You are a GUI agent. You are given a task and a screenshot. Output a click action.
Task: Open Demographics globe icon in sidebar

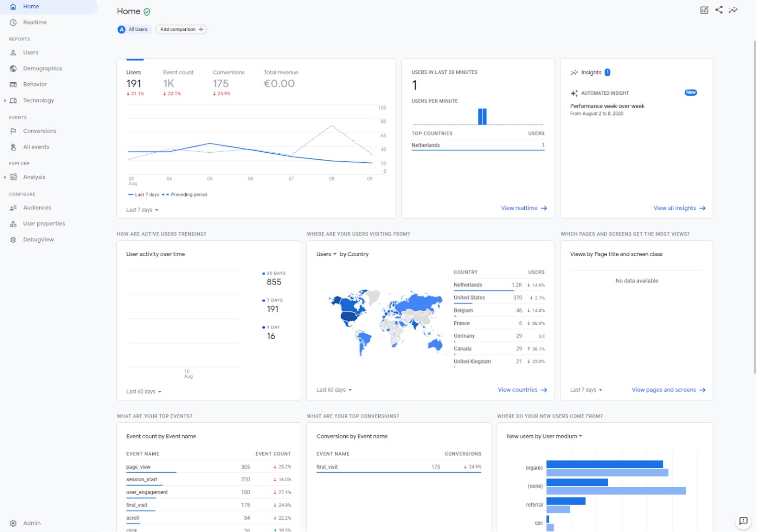point(13,68)
